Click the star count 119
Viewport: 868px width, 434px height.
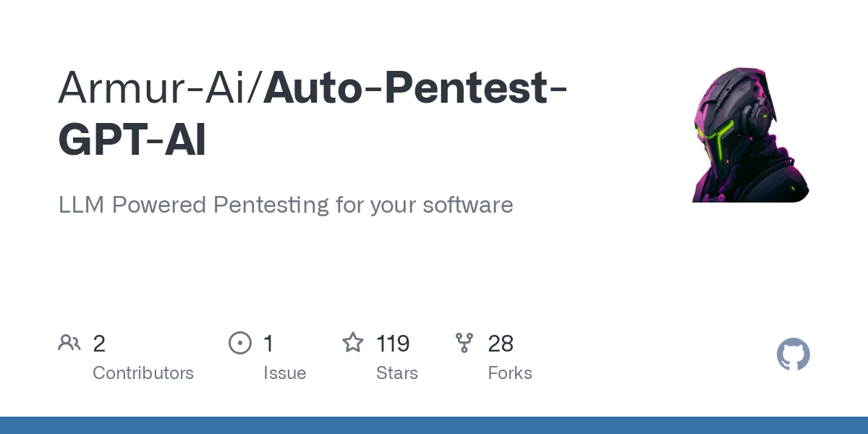click(393, 343)
